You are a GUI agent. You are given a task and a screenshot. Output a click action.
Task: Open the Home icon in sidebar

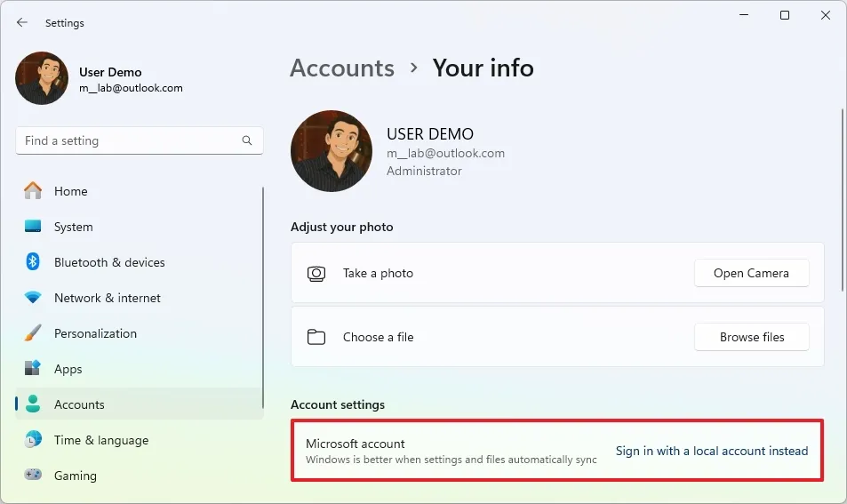[x=33, y=191]
